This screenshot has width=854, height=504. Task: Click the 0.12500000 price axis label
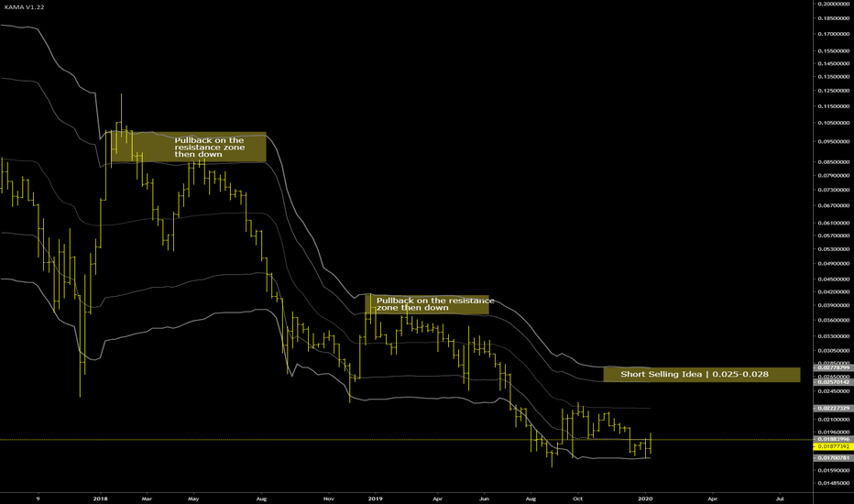point(833,91)
